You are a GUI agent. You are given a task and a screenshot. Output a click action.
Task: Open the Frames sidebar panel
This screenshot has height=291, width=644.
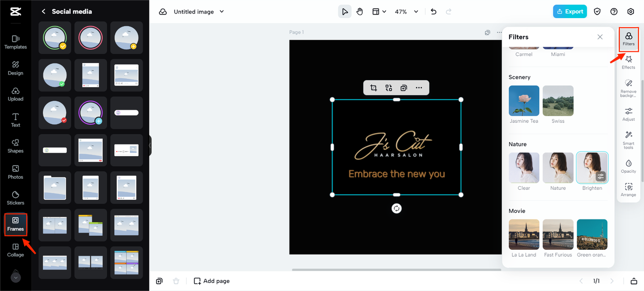(x=16, y=225)
